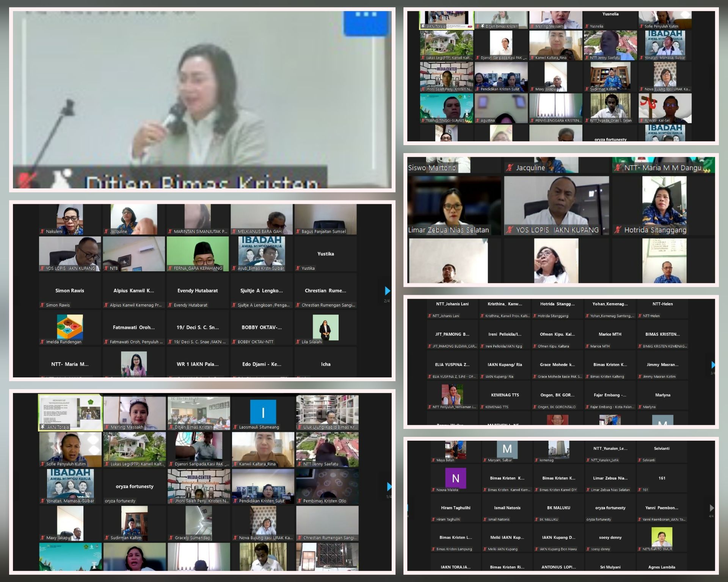Viewport: 728px width, 582px height.
Task: Click the muted mic icon beside Nakuleni
Action: (42, 232)
